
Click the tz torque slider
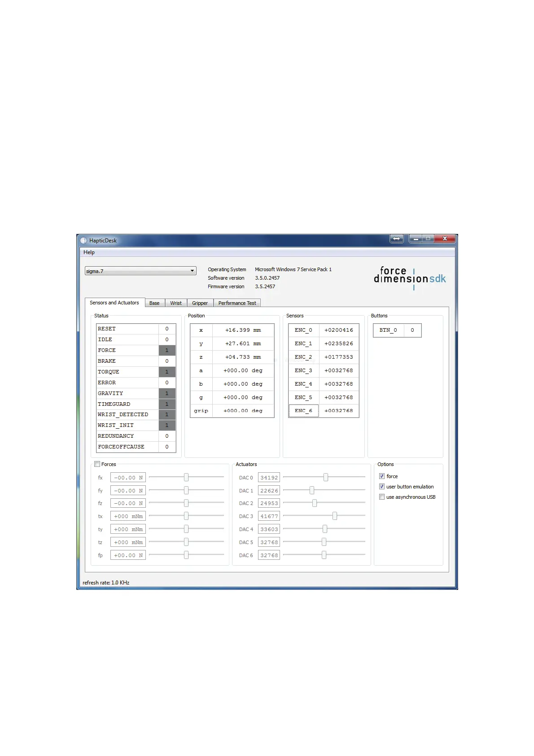[186, 542]
